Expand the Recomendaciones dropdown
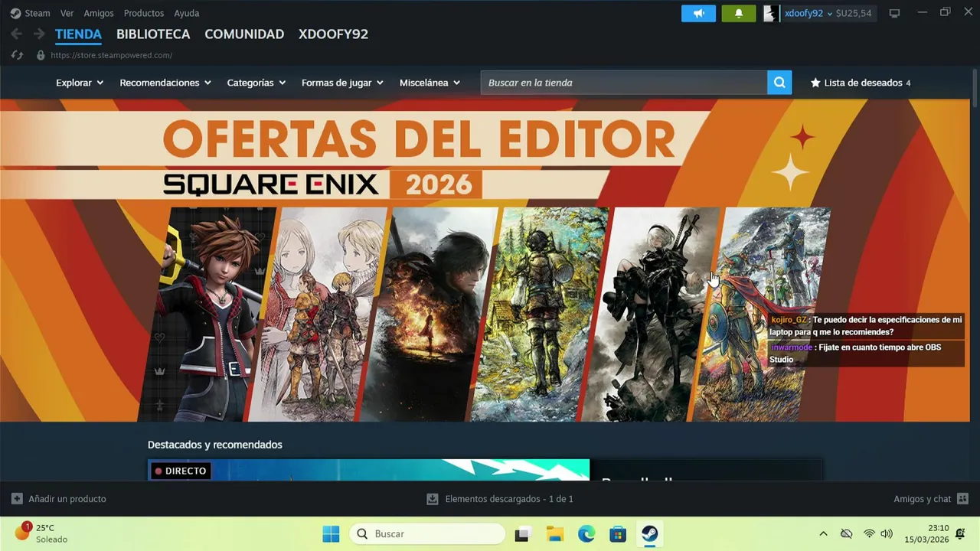980x551 pixels. coord(165,83)
